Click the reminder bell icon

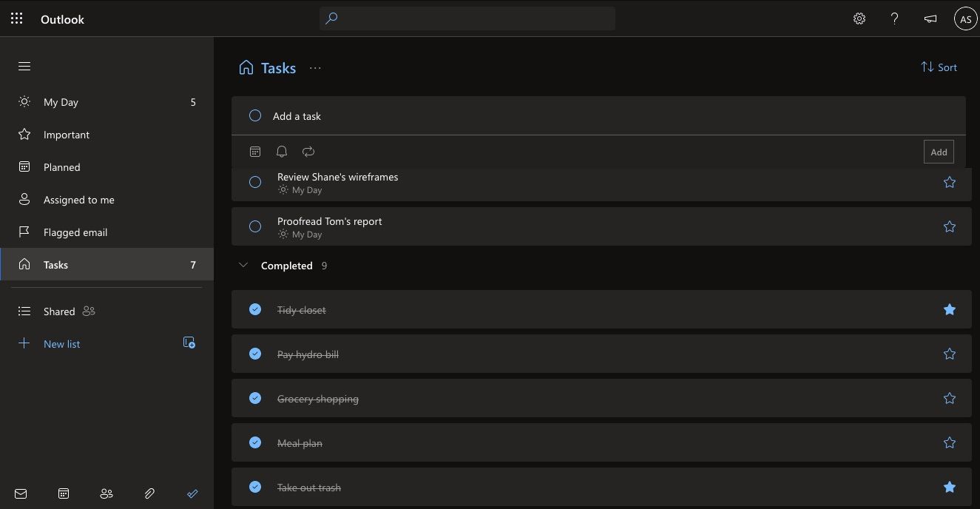coord(282,152)
